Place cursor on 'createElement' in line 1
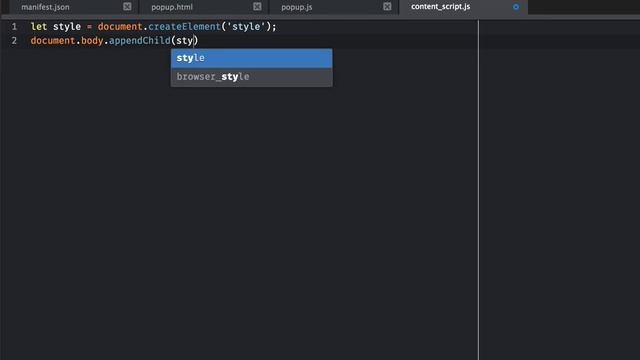This screenshot has width=640, height=360. point(184,27)
